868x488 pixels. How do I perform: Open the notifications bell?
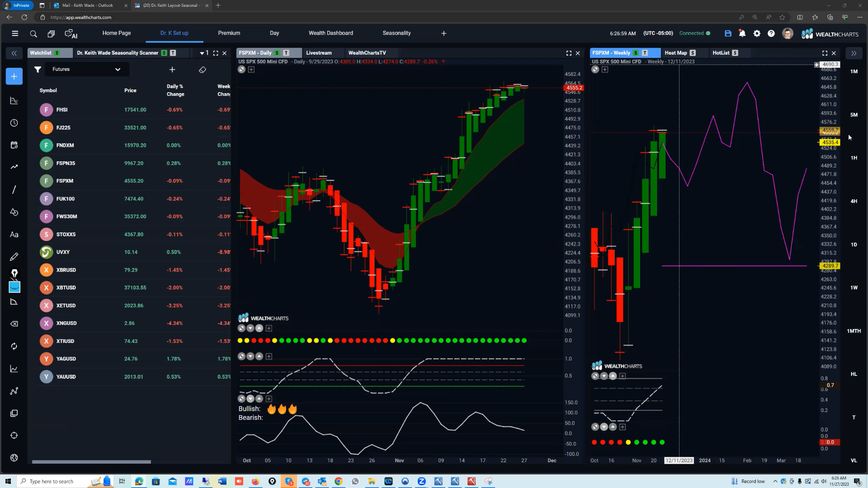[x=742, y=33]
